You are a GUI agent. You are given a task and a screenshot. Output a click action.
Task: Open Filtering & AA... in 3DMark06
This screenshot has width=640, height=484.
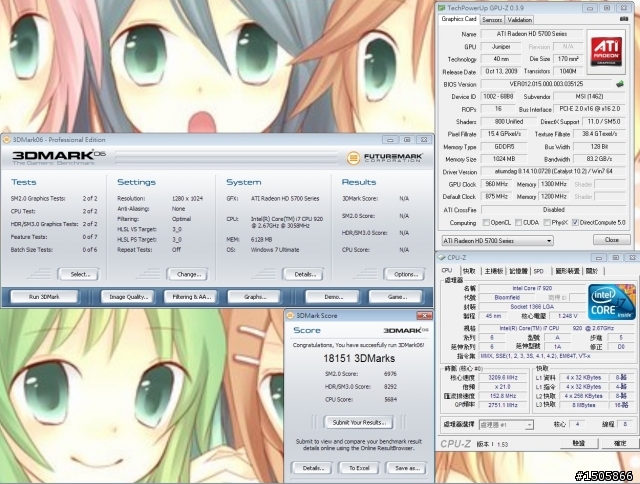[191, 297]
